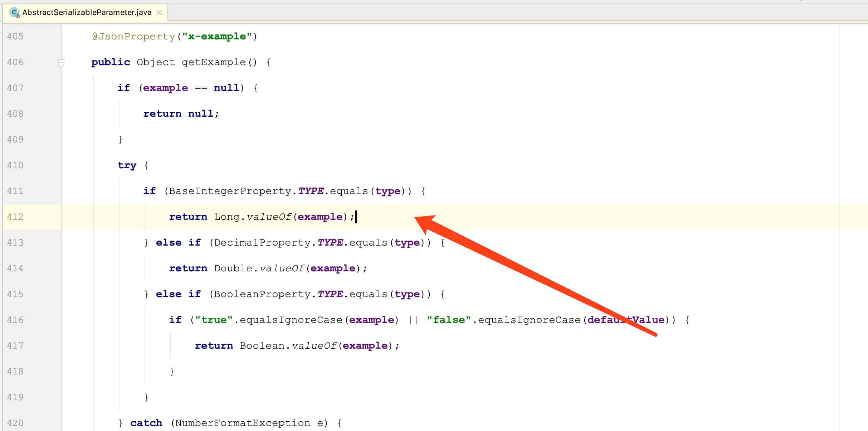Select the AbstractSerializableParameter.java tab
The height and width of the screenshot is (431, 868).
(x=87, y=13)
